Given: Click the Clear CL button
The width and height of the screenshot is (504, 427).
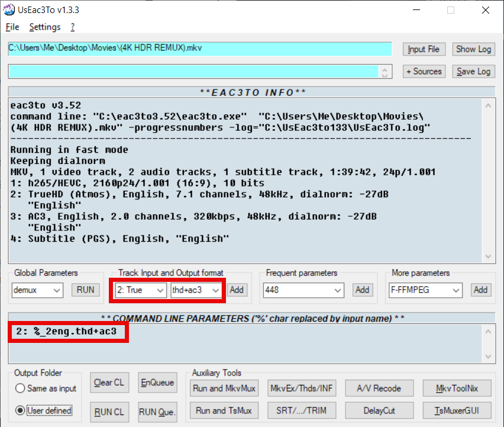Looking at the screenshot, I should pos(109,383).
